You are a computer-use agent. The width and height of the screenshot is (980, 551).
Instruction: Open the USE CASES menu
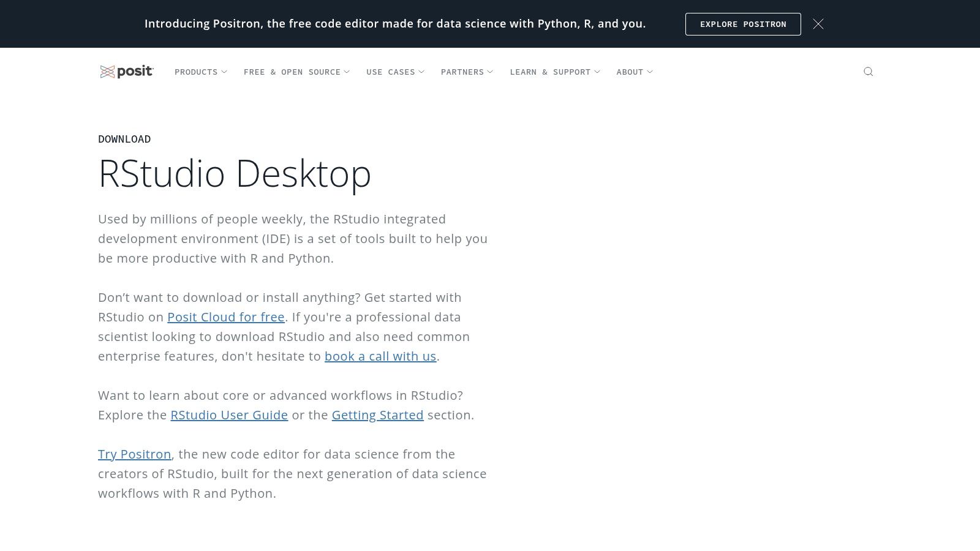pos(391,72)
